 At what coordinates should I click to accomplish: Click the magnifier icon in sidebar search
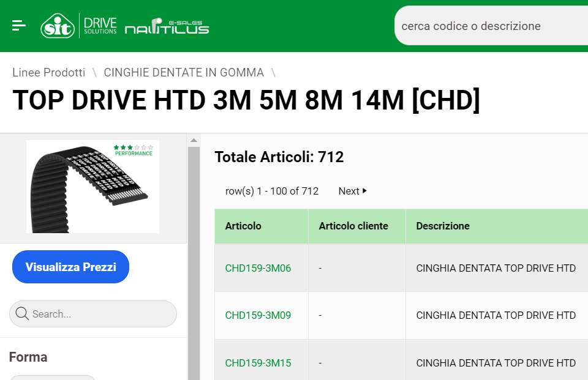point(22,314)
